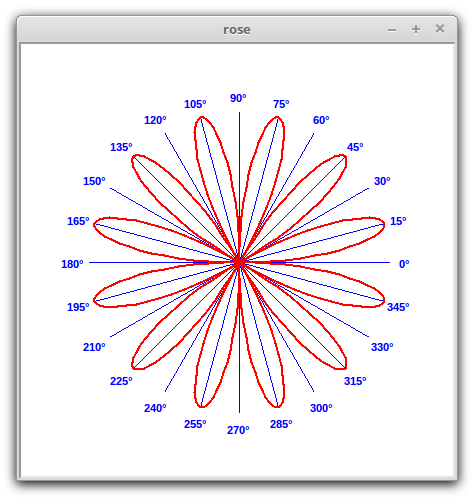Click the 180° angle label
This screenshot has height=497, width=472.
tap(72, 264)
